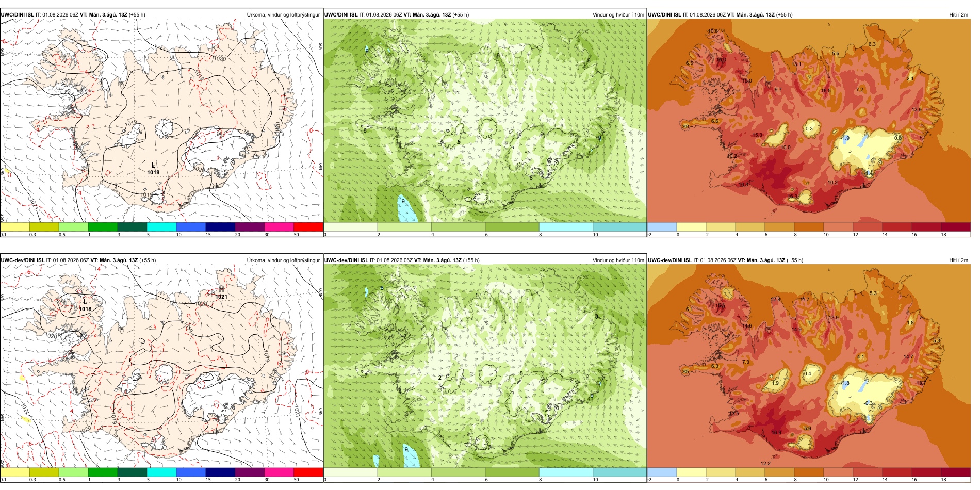Image resolution: width=980 pixels, height=490 pixels.
Task: Click title 'Hiti í 2m' of UWC/DINI panel
Action: pyautogui.click(x=958, y=14)
